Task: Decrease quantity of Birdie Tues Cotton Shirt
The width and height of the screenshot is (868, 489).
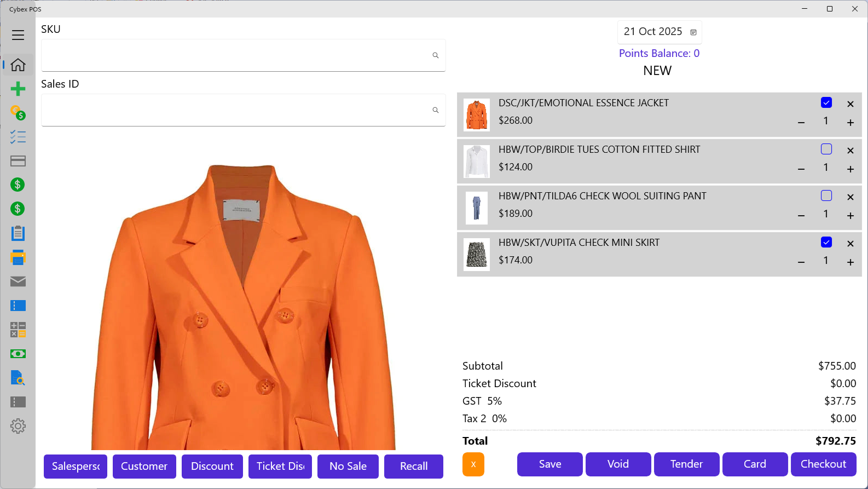Action: coord(801,169)
